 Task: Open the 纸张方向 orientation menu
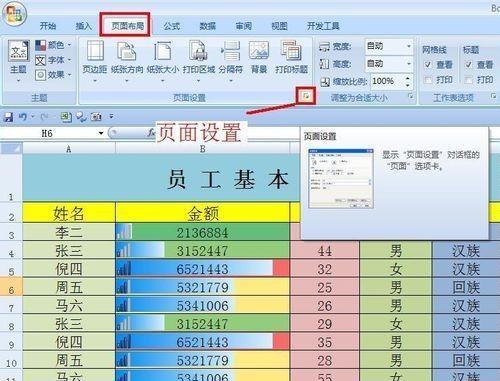click(x=127, y=61)
